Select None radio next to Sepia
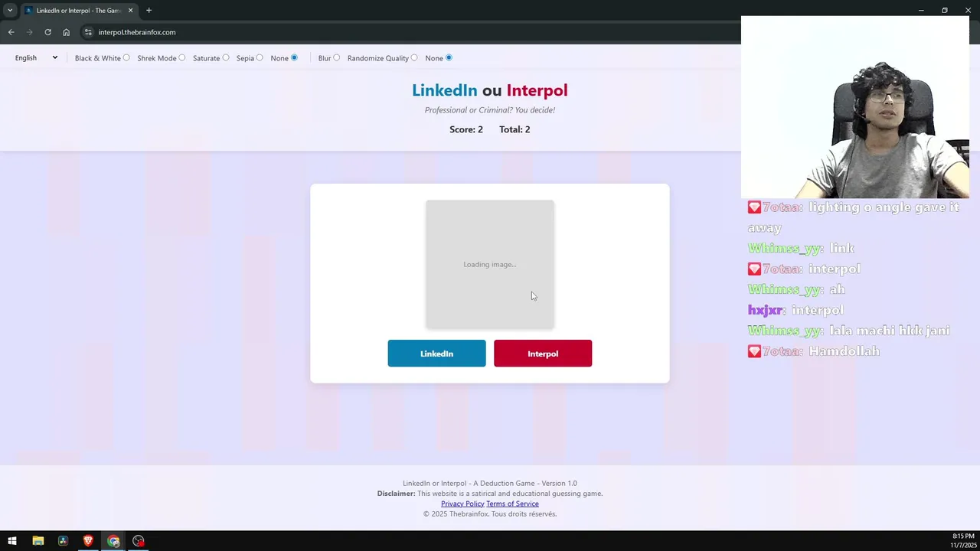Viewport: 980px width, 551px height. (294, 57)
